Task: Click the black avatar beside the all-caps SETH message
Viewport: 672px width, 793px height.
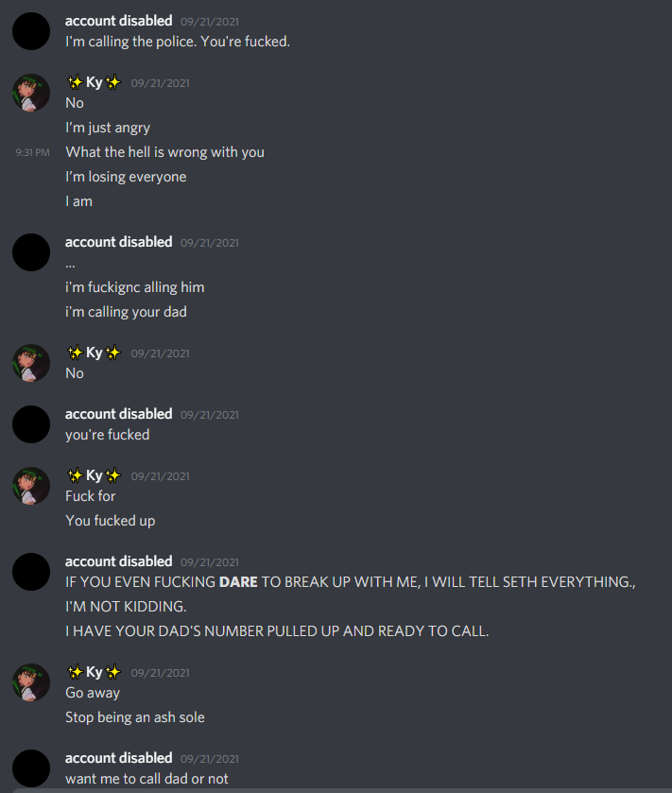Action: [x=31, y=572]
